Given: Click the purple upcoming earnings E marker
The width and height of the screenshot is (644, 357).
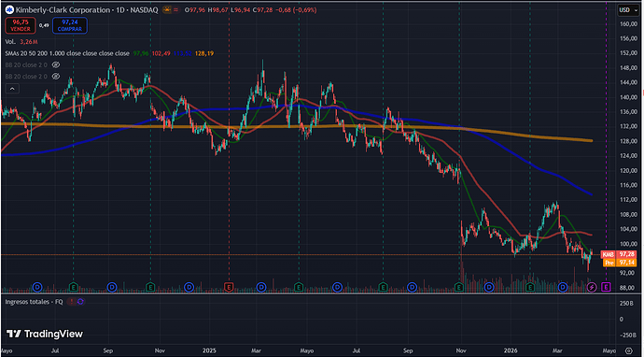Looking at the screenshot, I should click(x=607, y=287).
